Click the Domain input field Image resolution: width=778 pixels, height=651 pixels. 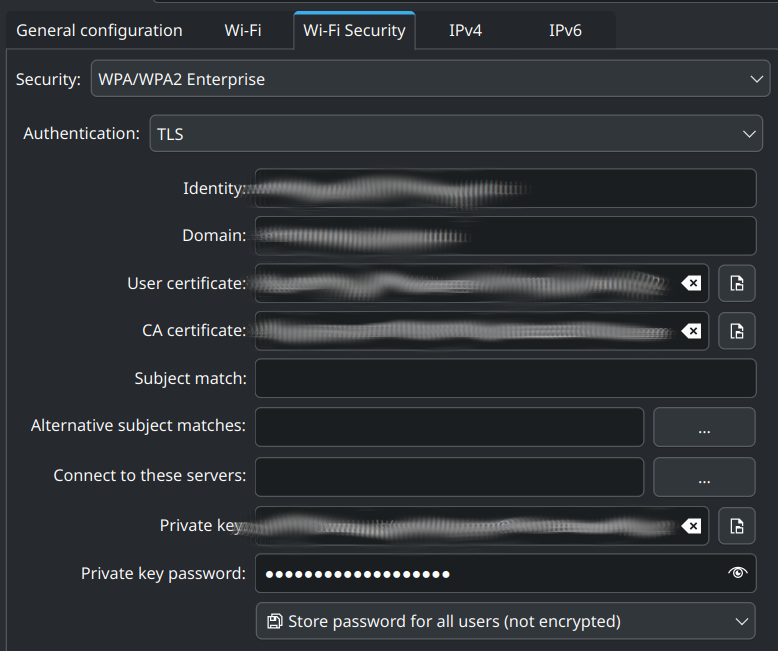506,236
